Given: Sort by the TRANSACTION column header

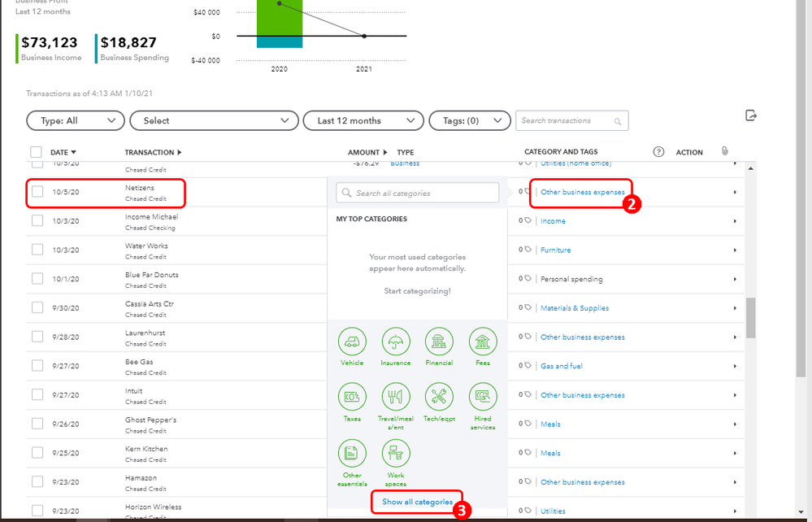Looking at the screenshot, I should pyautogui.click(x=154, y=152).
